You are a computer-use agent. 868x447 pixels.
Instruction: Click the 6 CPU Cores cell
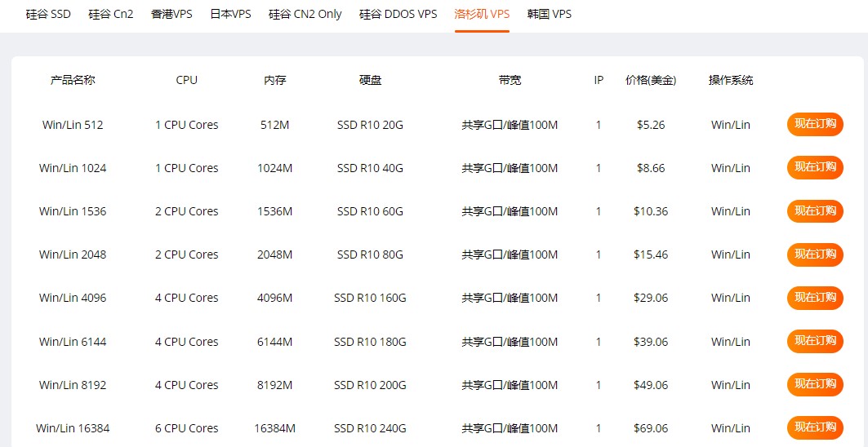click(186, 428)
